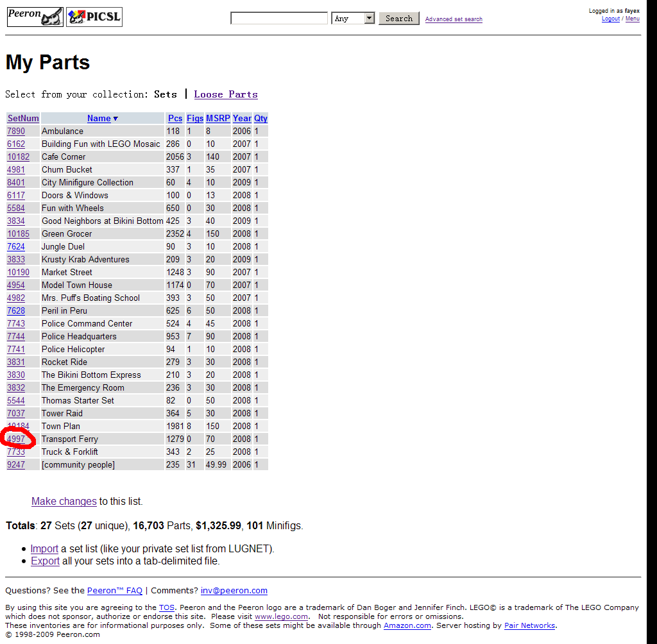Click the Search button

[x=399, y=19]
